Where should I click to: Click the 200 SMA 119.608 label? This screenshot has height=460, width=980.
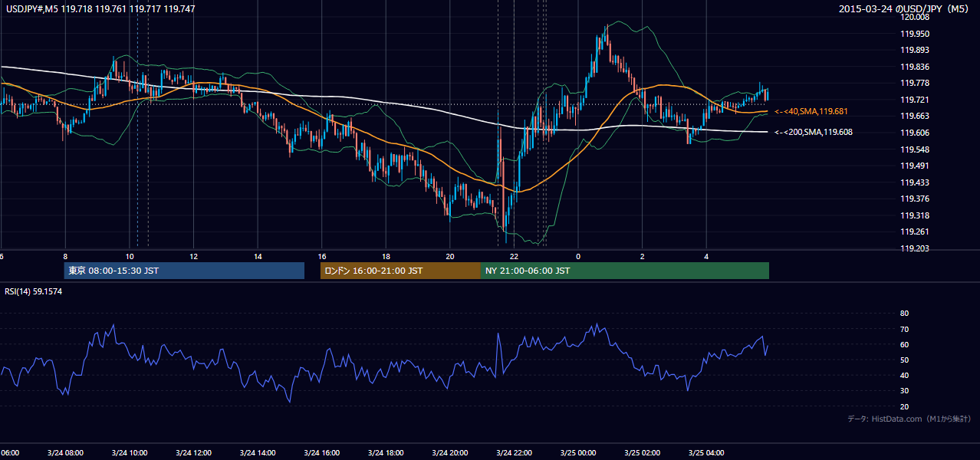(814, 132)
